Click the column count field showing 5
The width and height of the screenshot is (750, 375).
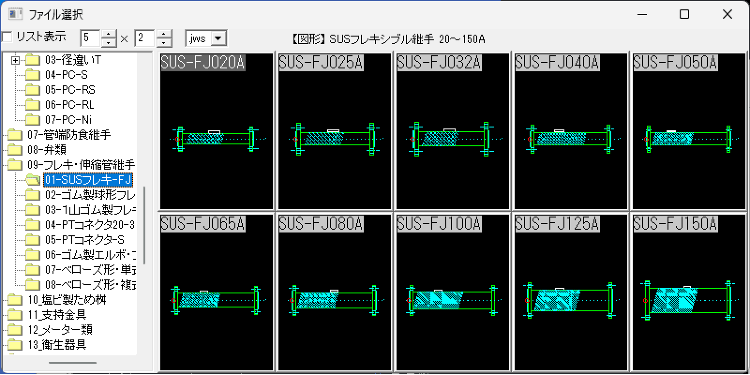(91, 38)
